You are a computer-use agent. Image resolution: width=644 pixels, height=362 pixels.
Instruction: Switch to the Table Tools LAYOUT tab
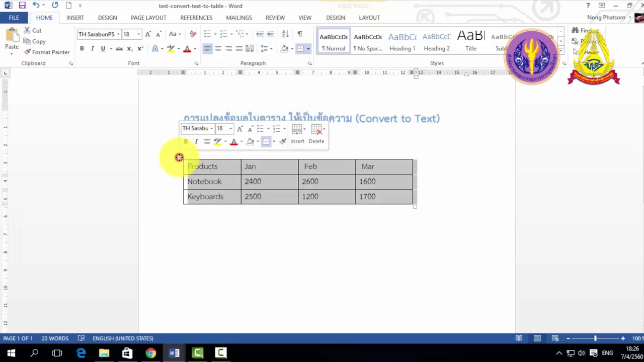[x=369, y=18]
